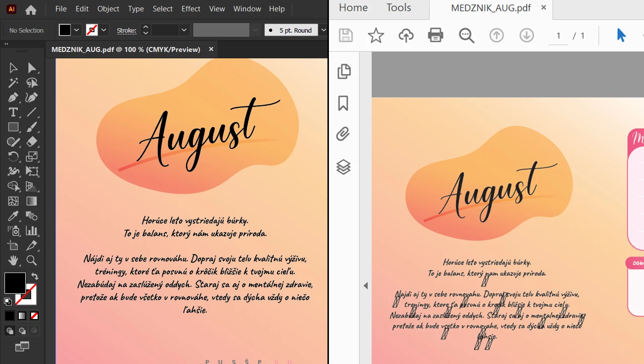The height and width of the screenshot is (364, 644).
Task: Toggle Acrobat layers panel
Action: coord(343,167)
